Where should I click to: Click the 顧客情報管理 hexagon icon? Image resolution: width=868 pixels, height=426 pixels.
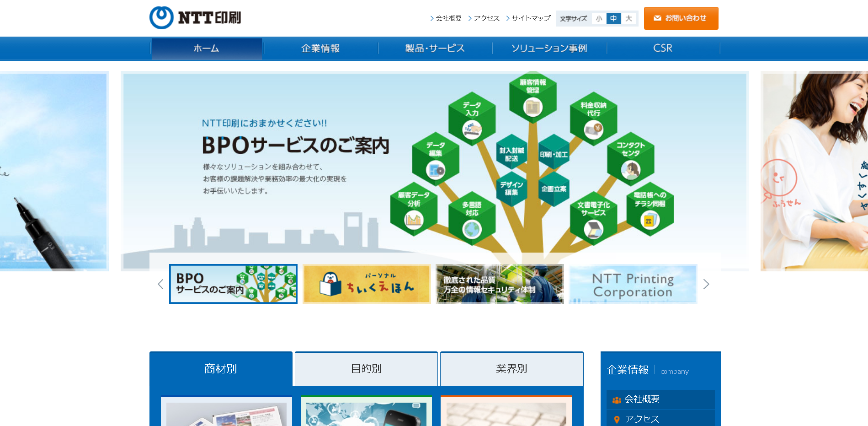(533, 97)
